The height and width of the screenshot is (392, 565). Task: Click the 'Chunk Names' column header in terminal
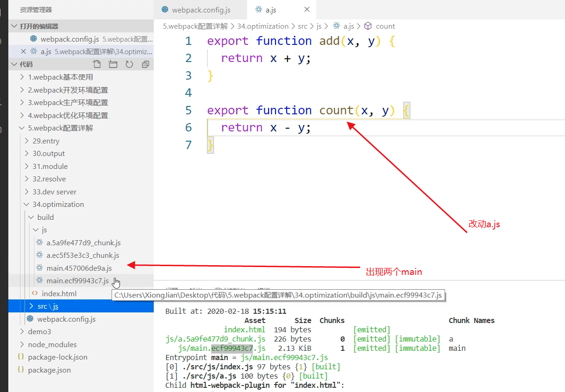tap(471, 320)
